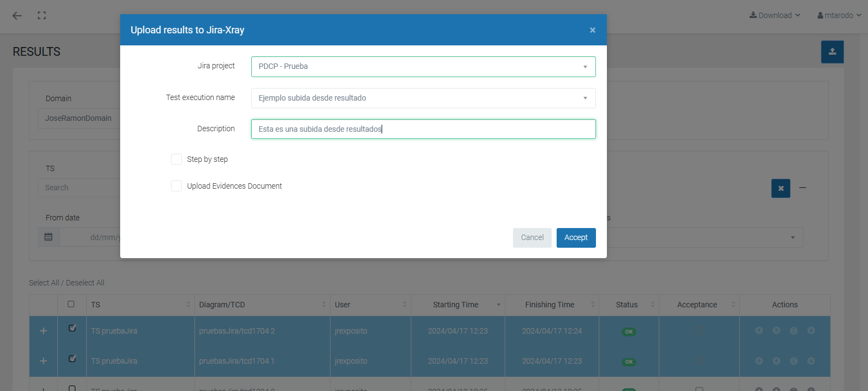This screenshot has width=868, height=391.
Task: Open the Jira project dropdown
Action: tap(423, 67)
